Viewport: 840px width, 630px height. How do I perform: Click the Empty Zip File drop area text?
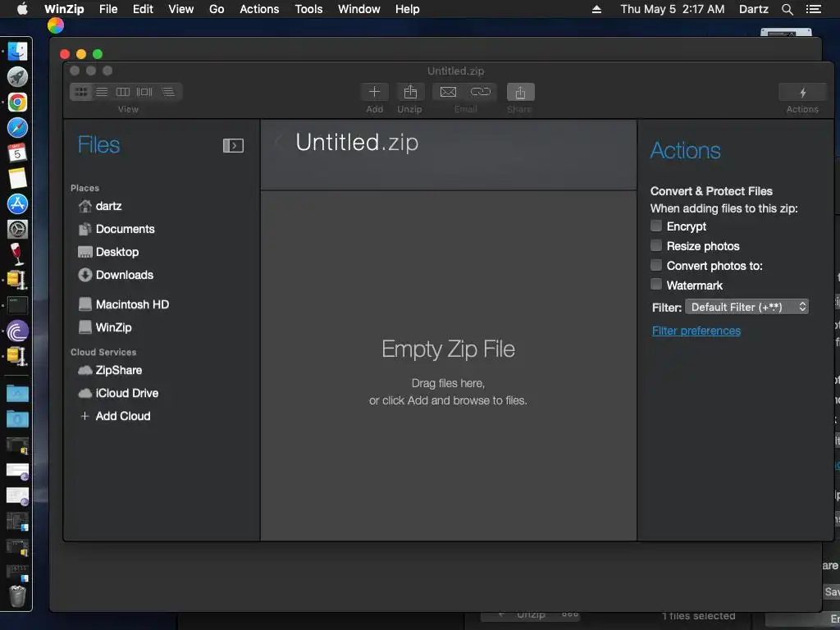point(449,349)
